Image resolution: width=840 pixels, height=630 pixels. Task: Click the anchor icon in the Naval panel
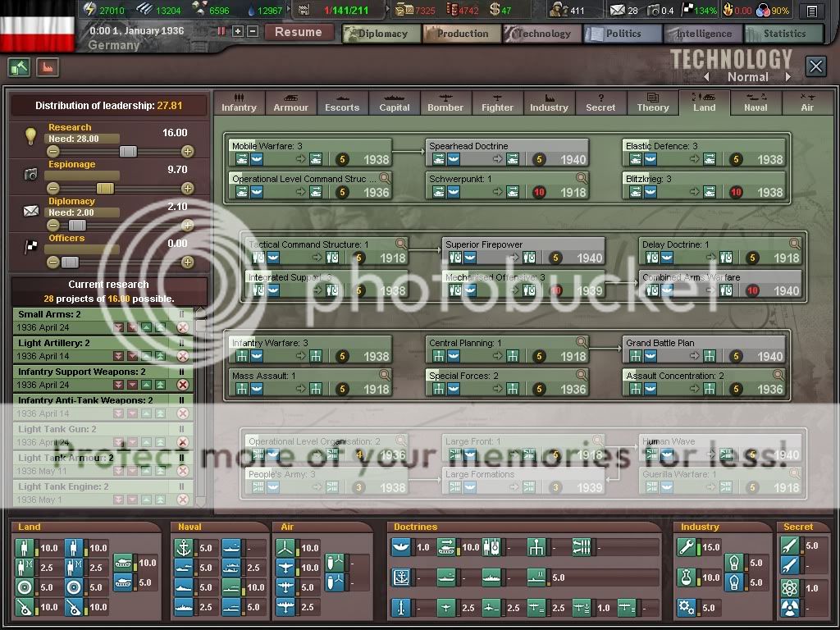pyautogui.click(x=184, y=548)
